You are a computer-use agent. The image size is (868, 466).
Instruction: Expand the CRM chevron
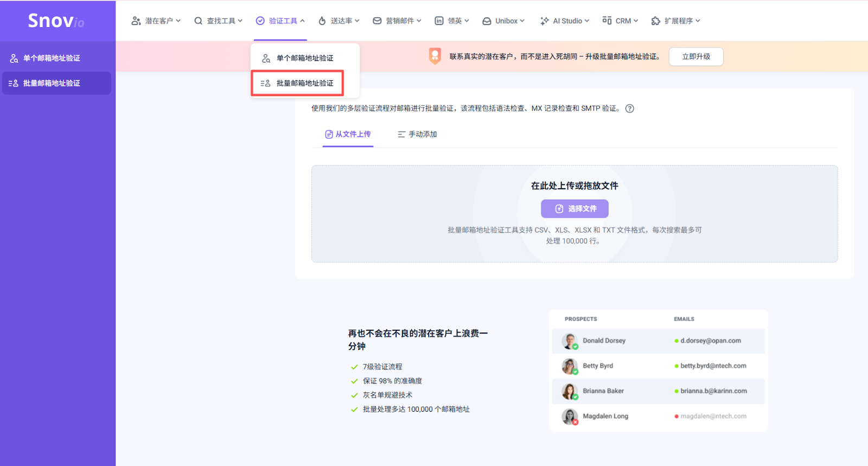point(636,21)
